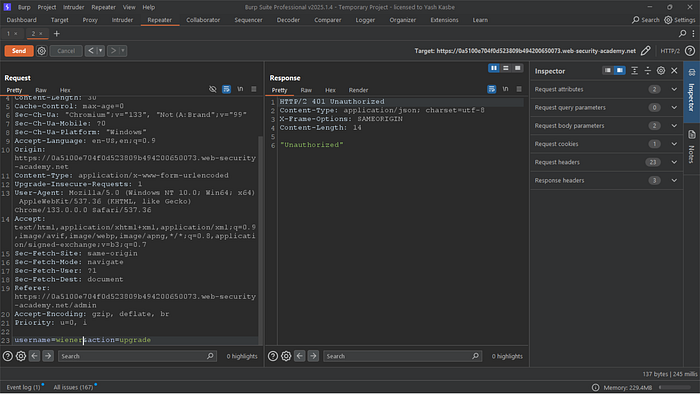
Task: Close the Inspector panel
Action: (674, 71)
